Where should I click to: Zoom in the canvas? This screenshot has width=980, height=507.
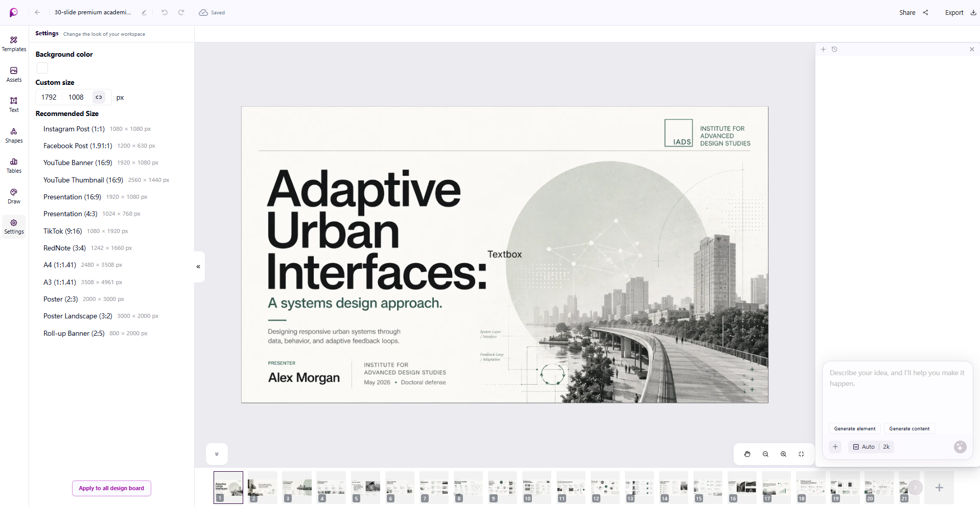[783, 454]
